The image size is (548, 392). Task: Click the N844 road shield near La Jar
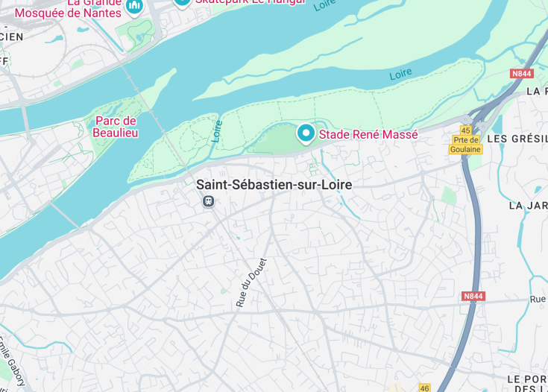pos(473,297)
